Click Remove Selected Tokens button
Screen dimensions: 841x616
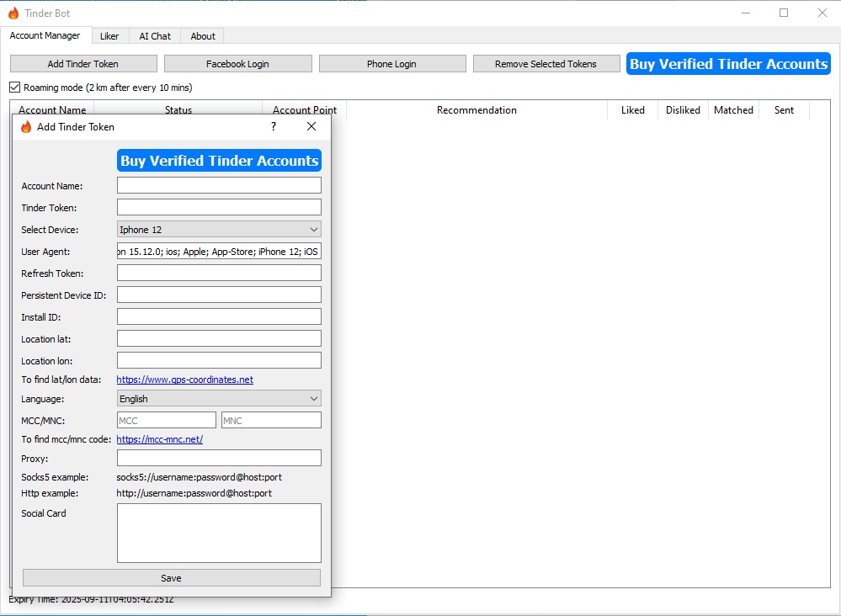tap(546, 64)
